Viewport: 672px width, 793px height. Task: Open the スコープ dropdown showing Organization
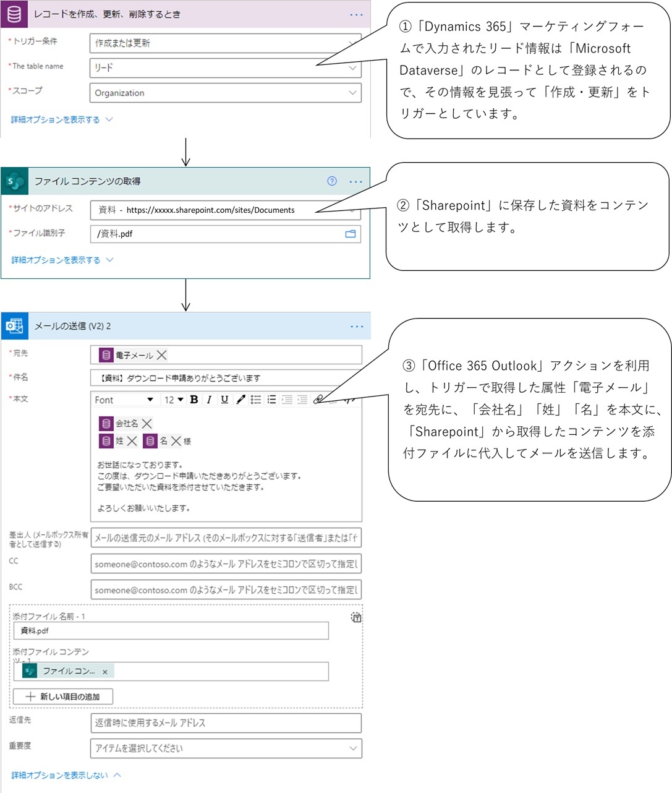pos(225,93)
